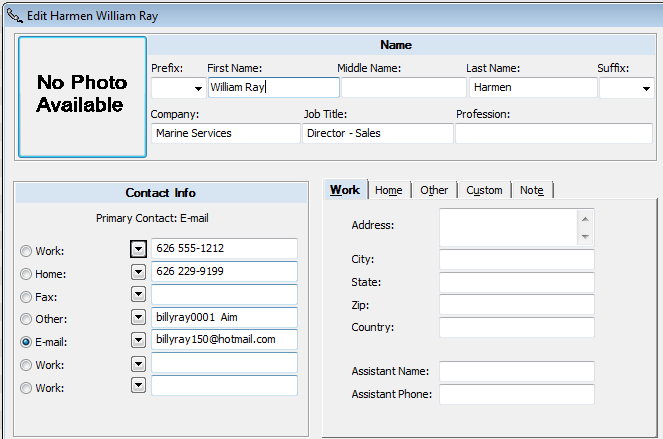Click the Assistant Phone field
Image resolution: width=663 pixels, height=439 pixels.
[x=517, y=394]
